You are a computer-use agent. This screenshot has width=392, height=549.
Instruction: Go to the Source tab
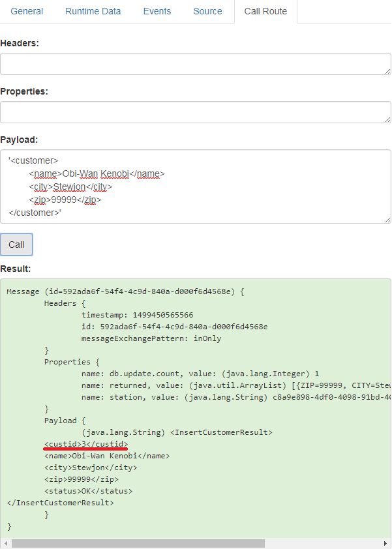pyautogui.click(x=207, y=11)
